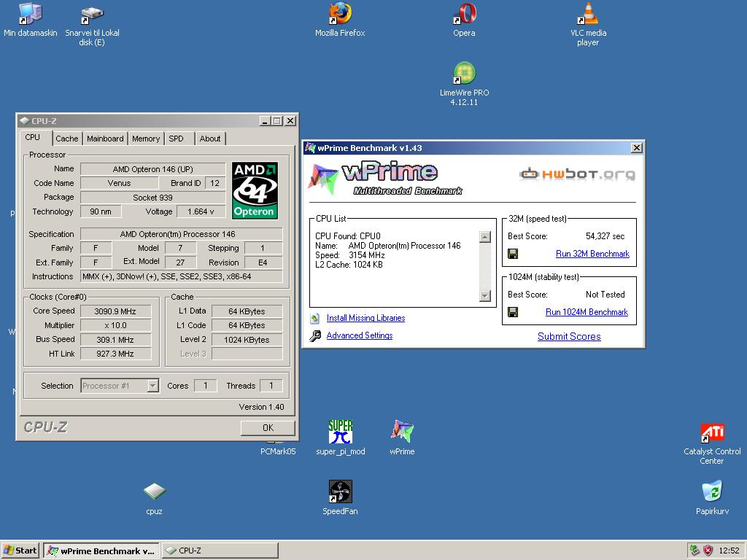
Task: Click Install Missing Libraries icon
Action: tap(315, 318)
